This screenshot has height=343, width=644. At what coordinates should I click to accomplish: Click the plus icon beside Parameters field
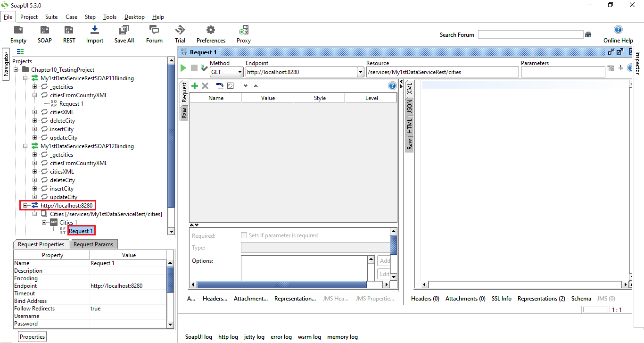pos(621,68)
